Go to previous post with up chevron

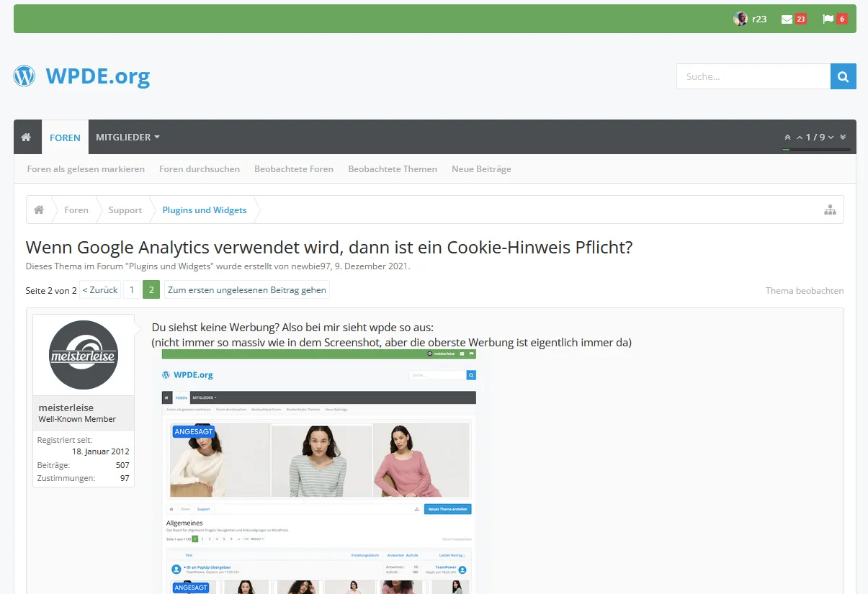pyautogui.click(x=800, y=138)
